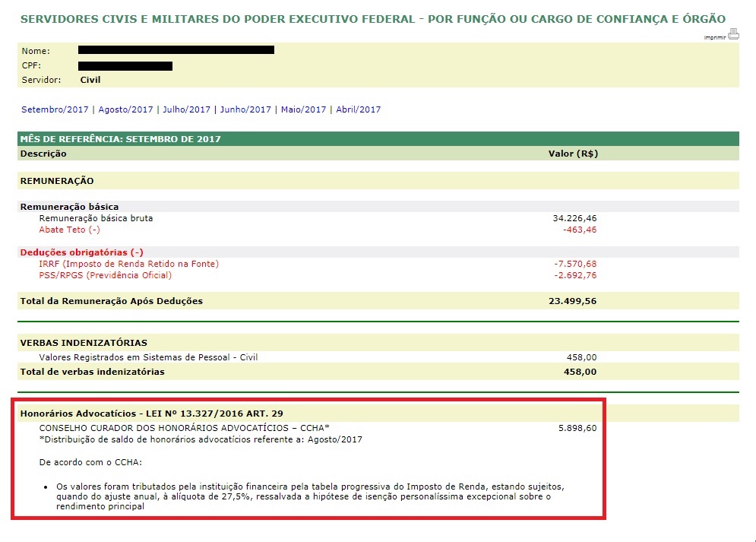This screenshot has height=542, width=756.
Task: Click the 'VERBAS INDENIZATÓRIAS' section heading
Action: pyautogui.click(x=84, y=343)
